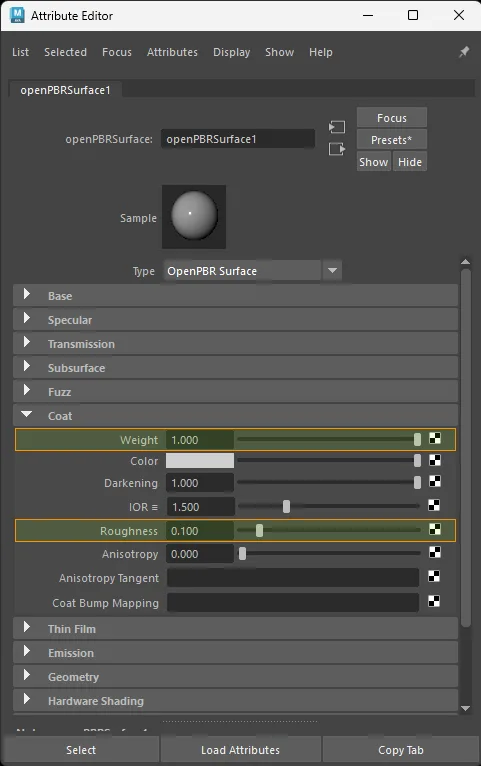
Task: Click the Coat Roughness slider handle
Action: point(259,530)
